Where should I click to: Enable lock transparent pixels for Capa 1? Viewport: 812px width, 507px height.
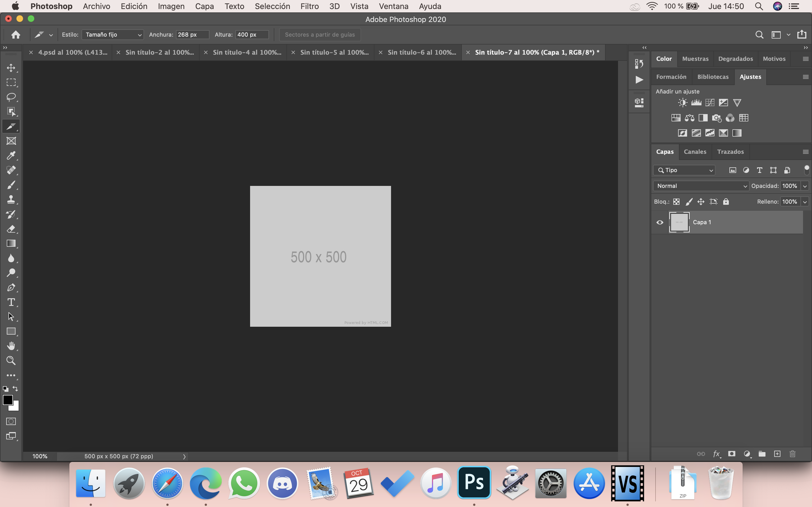pos(676,201)
